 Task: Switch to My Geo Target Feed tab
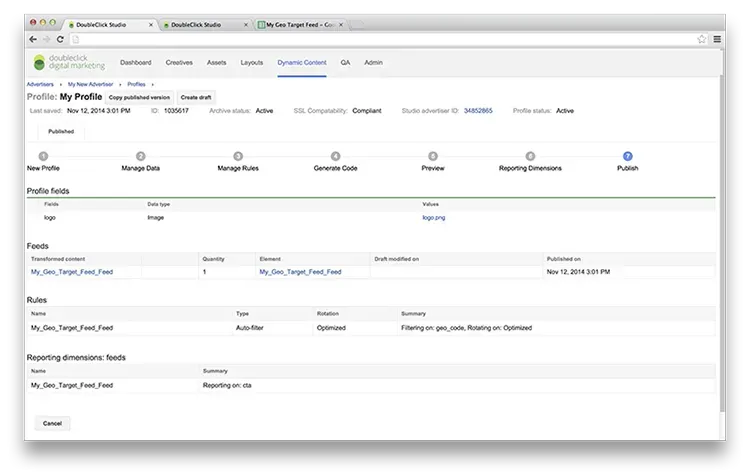[300, 23]
